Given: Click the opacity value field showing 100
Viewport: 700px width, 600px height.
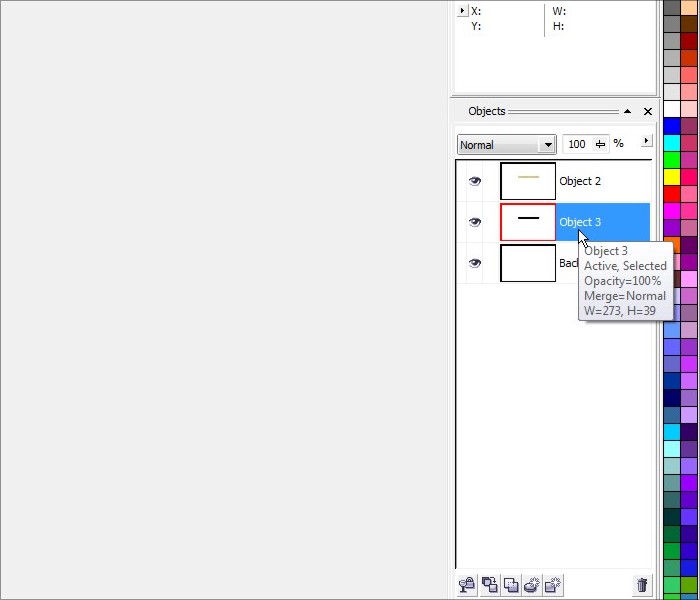Looking at the screenshot, I should pyautogui.click(x=577, y=144).
